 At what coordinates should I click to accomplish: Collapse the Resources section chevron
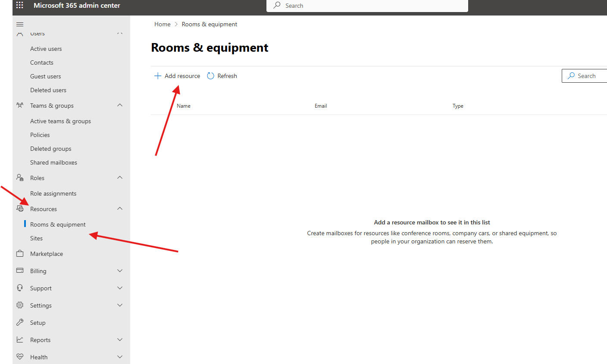pyautogui.click(x=120, y=209)
